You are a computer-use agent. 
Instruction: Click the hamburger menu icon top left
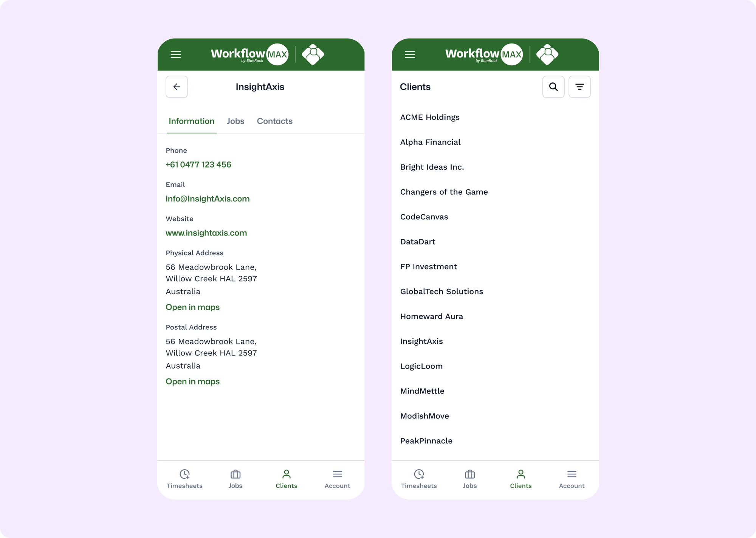[x=176, y=54]
